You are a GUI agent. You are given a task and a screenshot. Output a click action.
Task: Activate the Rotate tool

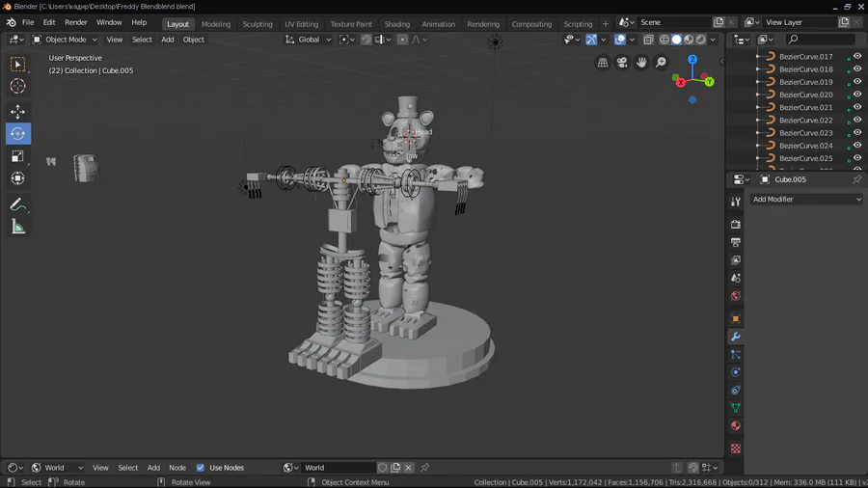(17, 134)
